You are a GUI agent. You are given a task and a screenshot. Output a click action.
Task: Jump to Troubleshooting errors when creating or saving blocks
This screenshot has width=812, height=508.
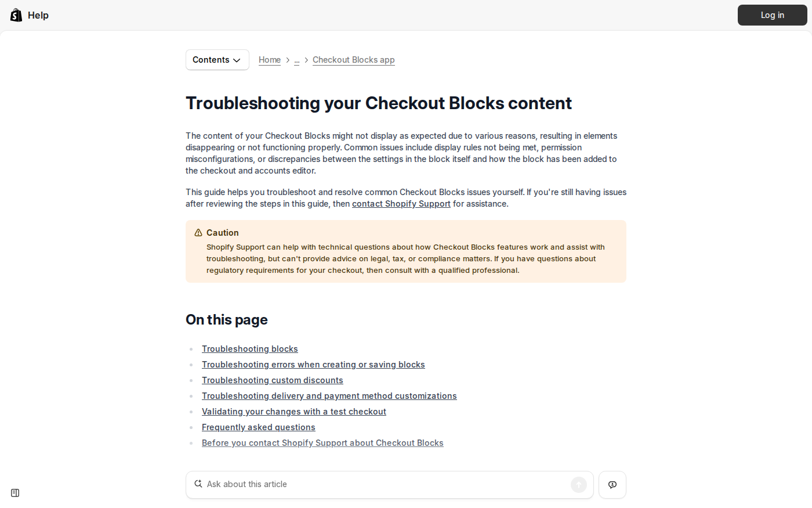click(313, 365)
